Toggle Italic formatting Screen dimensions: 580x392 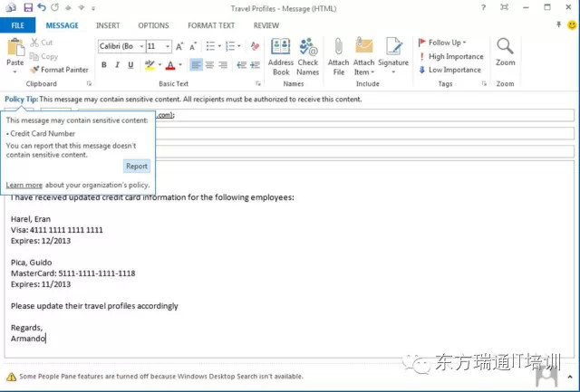click(117, 65)
